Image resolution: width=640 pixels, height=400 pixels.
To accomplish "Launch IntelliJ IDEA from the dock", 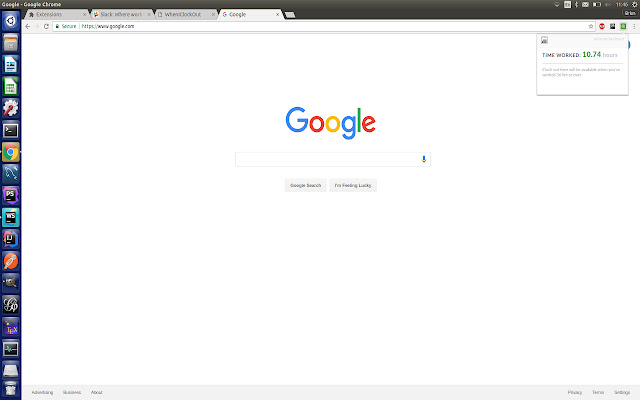I will (x=11, y=240).
